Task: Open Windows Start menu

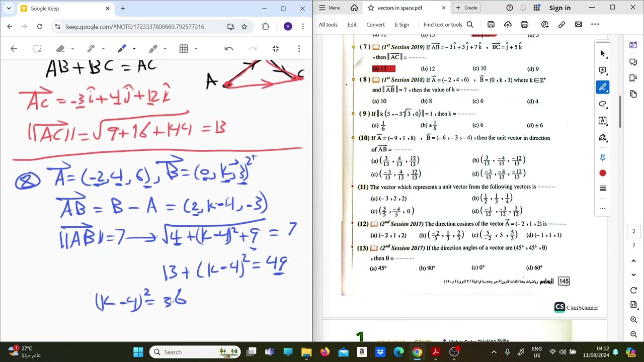Action: [138, 352]
